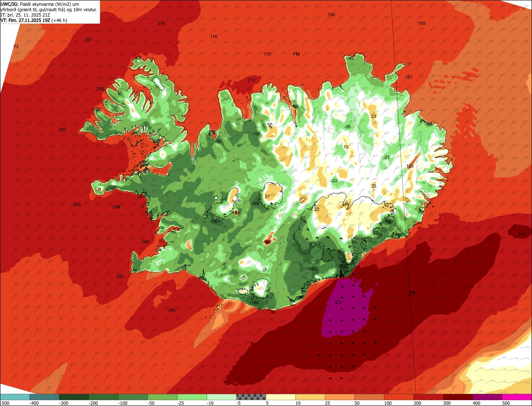Click the 390 value southeast of Iceland
Image resolution: width=532 pixels, height=406 pixels.
[413, 293]
